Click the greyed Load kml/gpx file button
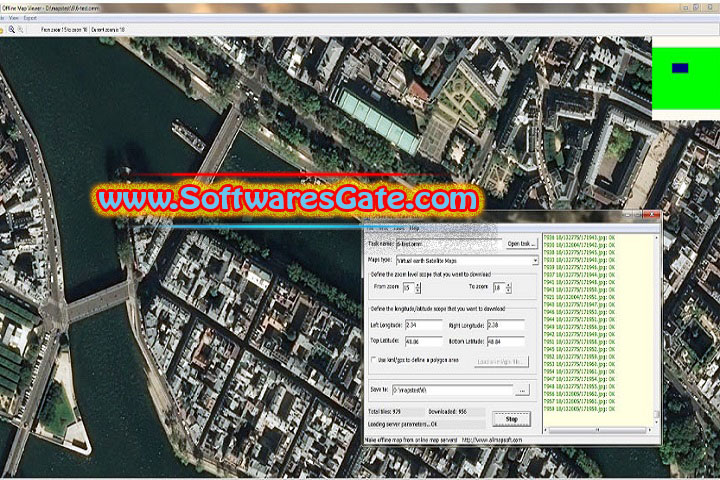Image resolution: width=720 pixels, height=480 pixels. [x=501, y=361]
